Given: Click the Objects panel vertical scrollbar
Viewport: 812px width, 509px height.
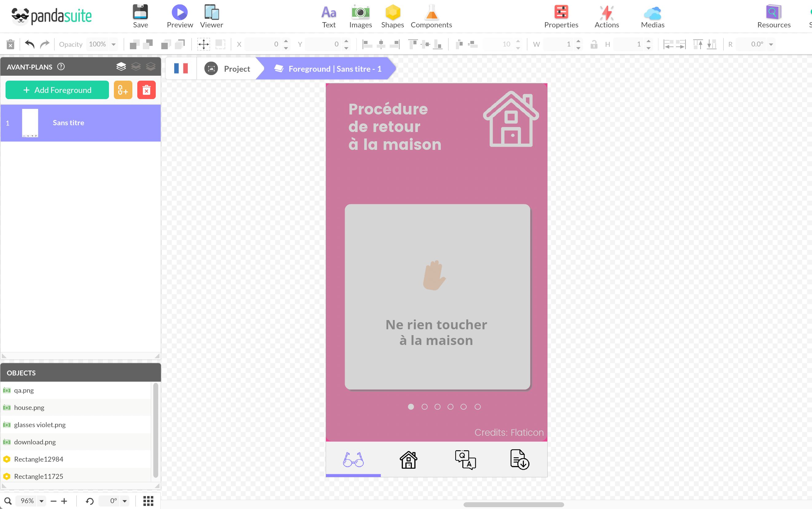Looking at the screenshot, I should (x=155, y=430).
